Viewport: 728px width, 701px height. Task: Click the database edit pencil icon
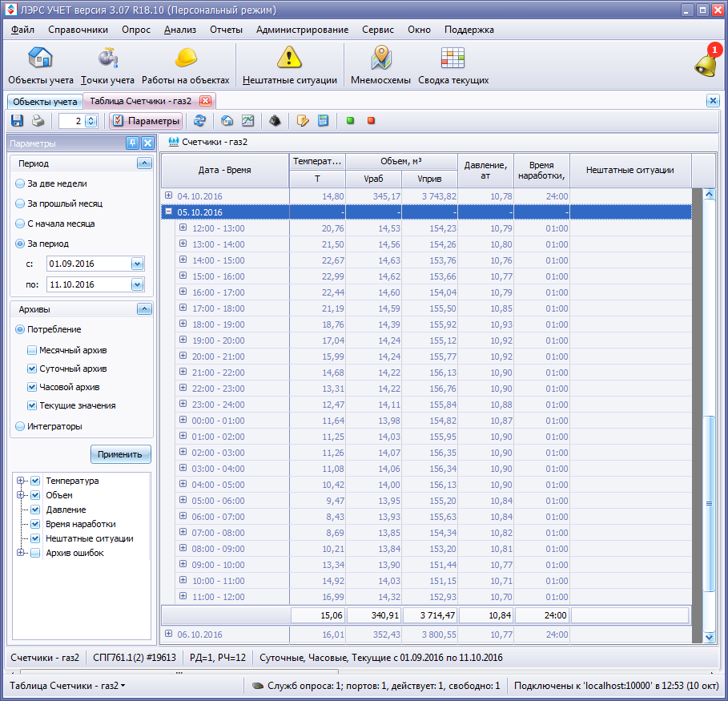(x=303, y=121)
